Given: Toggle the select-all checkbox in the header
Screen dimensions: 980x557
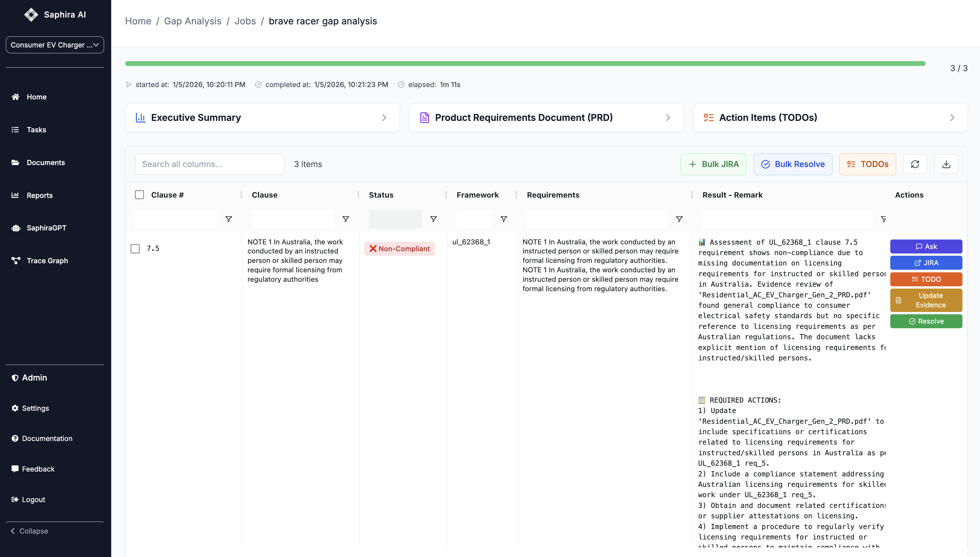Looking at the screenshot, I should [x=140, y=195].
